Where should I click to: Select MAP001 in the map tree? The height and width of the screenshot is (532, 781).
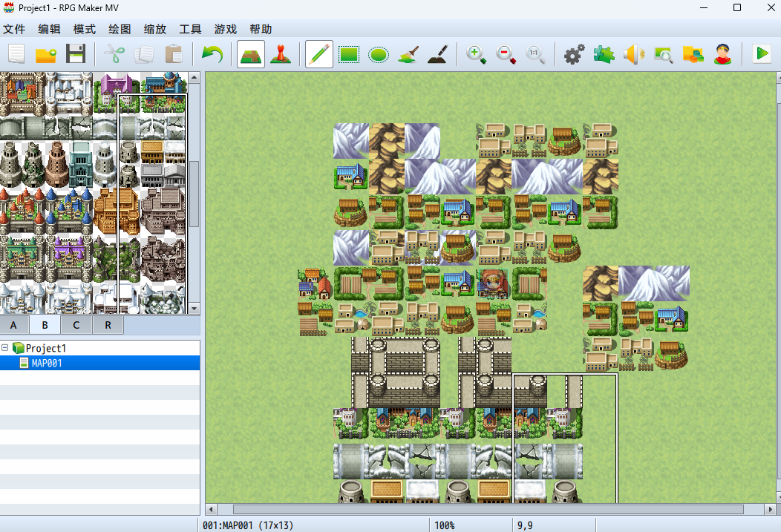(46, 363)
